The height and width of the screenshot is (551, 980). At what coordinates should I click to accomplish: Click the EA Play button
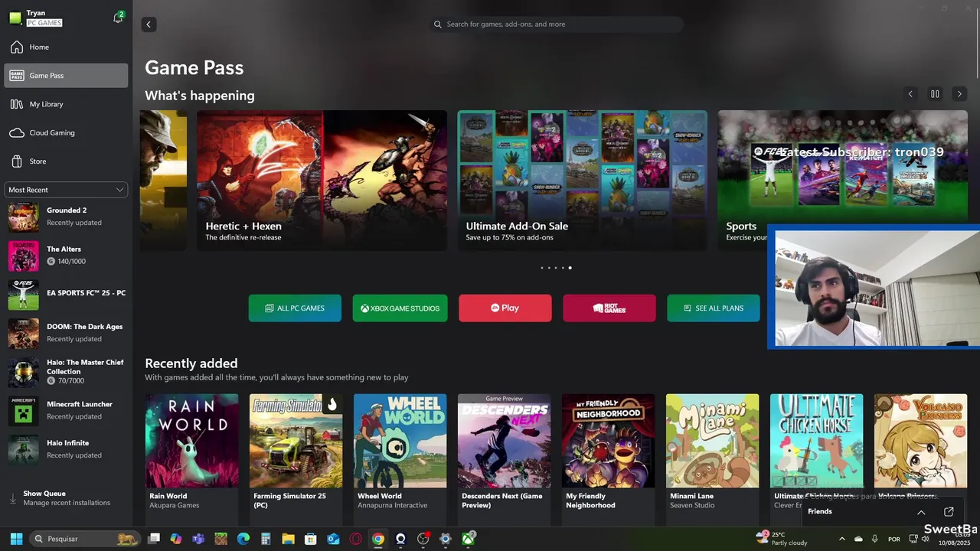click(x=505, y=308)
